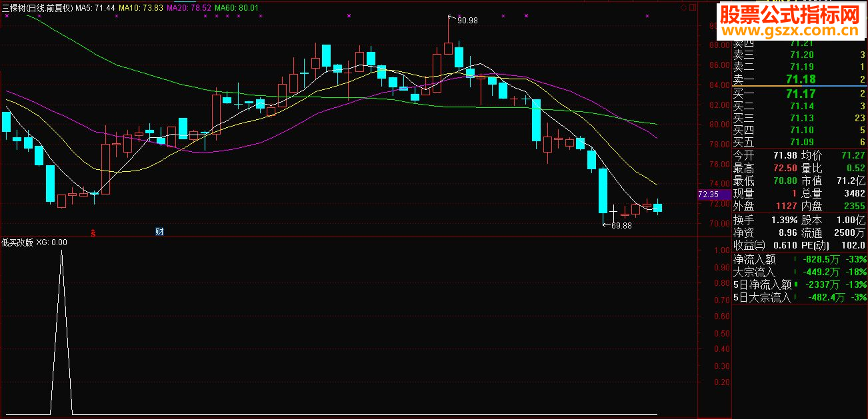Image resolution: width=868 pixels, height=419 pixels.
Task: Click the XG: 0.00 indicator value
Action: 51,243
